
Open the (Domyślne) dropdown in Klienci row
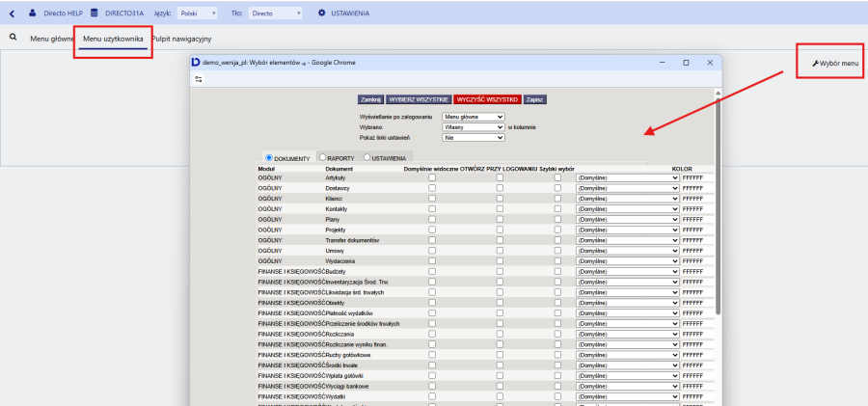pyautogui.click(x=627, y=199)
